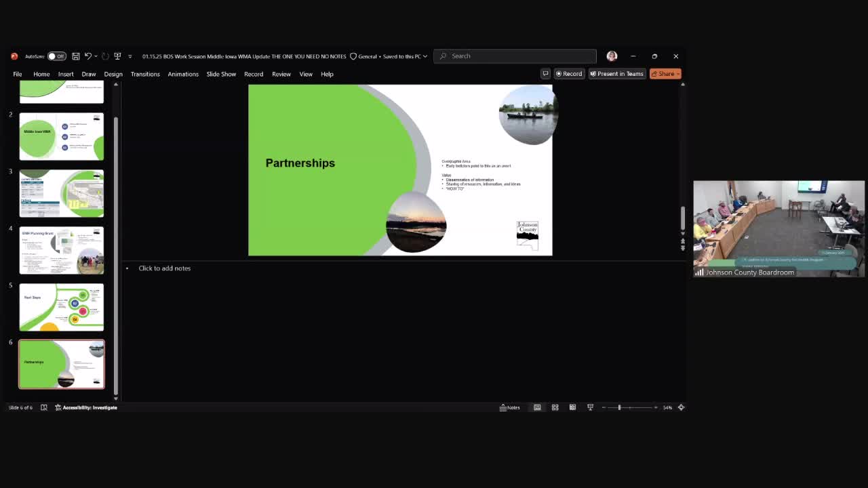Open the Record ribbon tab
The height and width of the screenshot is (488, 868).
pos(254,74)
